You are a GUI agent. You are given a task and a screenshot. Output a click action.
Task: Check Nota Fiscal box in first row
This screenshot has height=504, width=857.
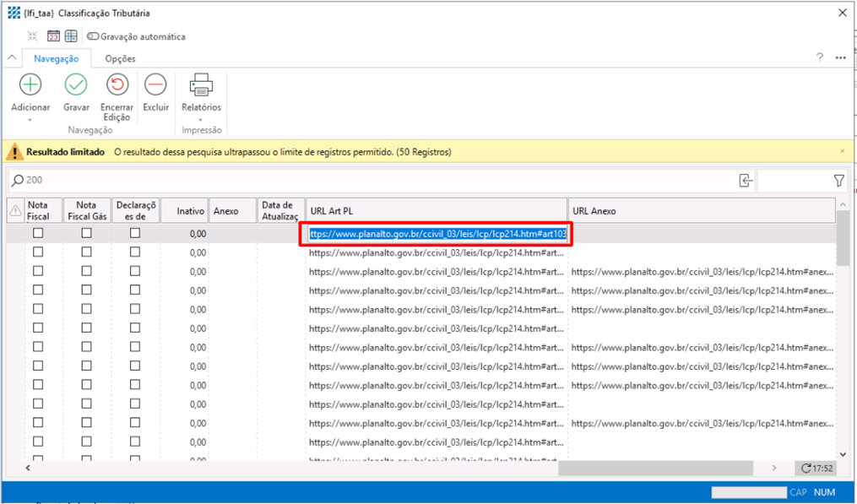(38, 234)
